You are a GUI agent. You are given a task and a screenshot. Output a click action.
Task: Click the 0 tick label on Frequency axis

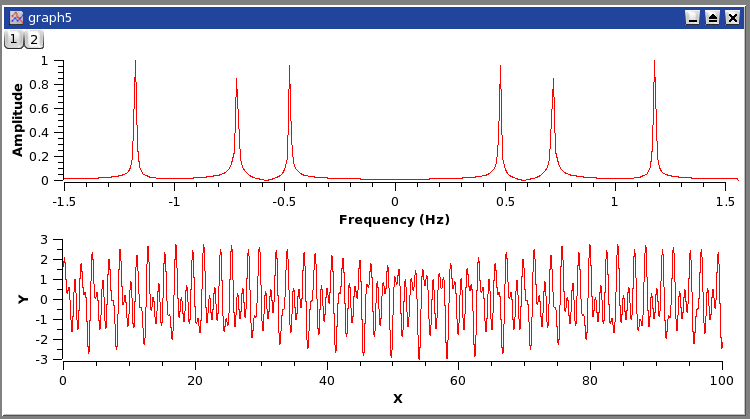(x=394, y=200)
